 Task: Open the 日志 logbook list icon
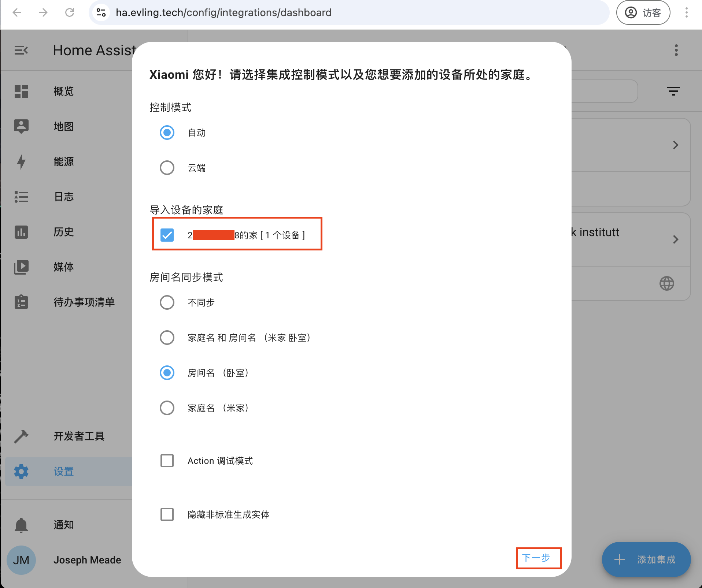pos(21,197)
